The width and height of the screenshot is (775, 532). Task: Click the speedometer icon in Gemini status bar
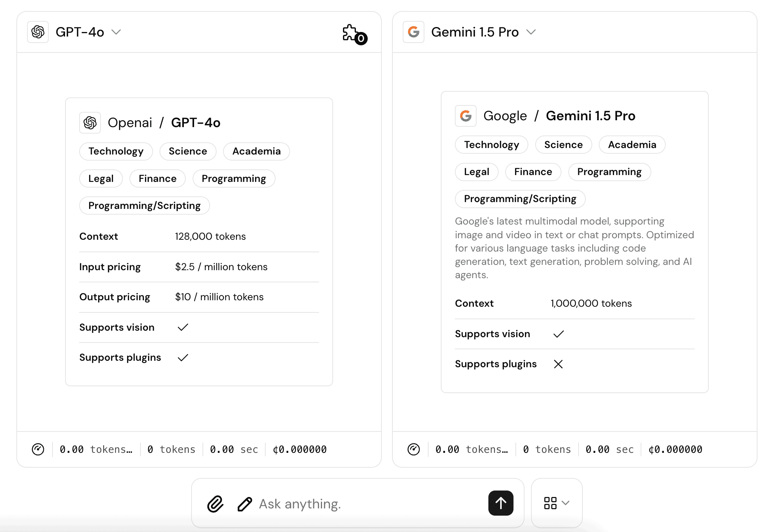(414, 449)
